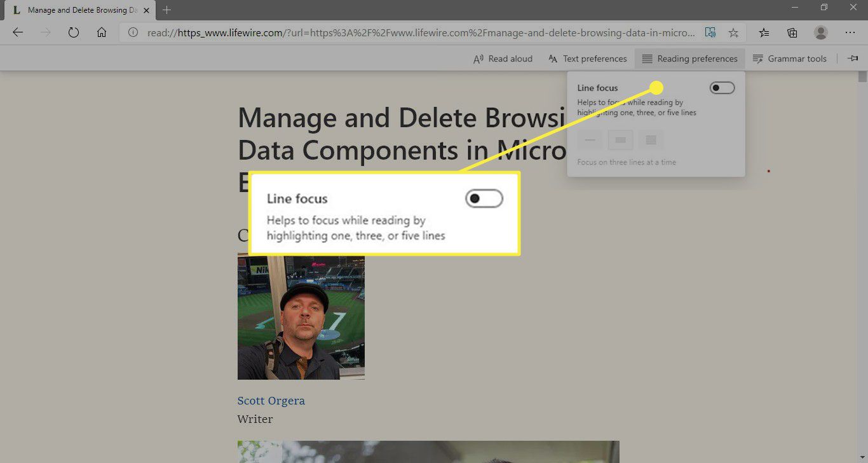Select five-line focus option icon

[x=651, y=140]
